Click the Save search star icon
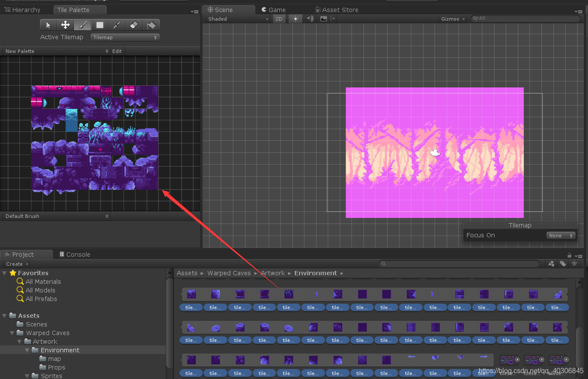This screenshot has height=379, width=588. coord(574,264)
